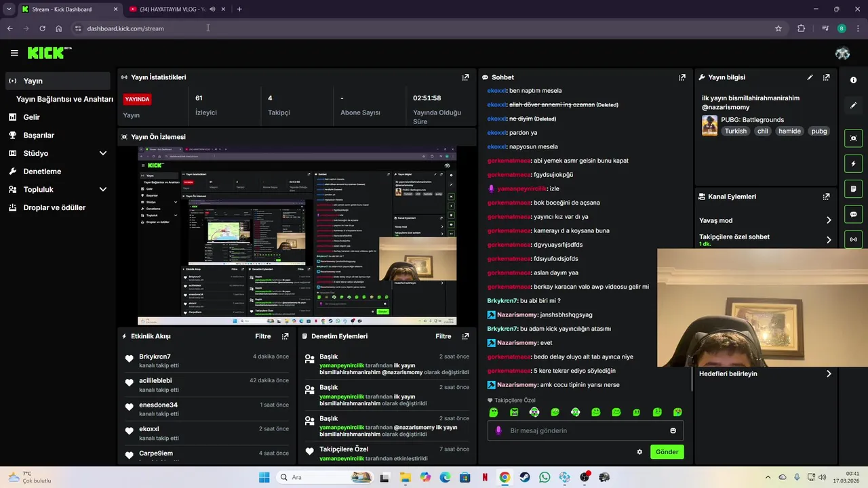Viewport: 868px width, 488px height.
Task: Toggle the notes widget icon in right rail
Action: pos(853,188)
